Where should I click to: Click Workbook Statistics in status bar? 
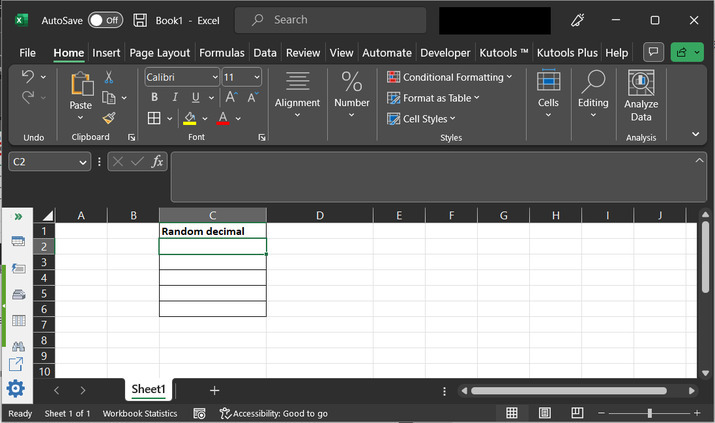[x=140, y=413]
